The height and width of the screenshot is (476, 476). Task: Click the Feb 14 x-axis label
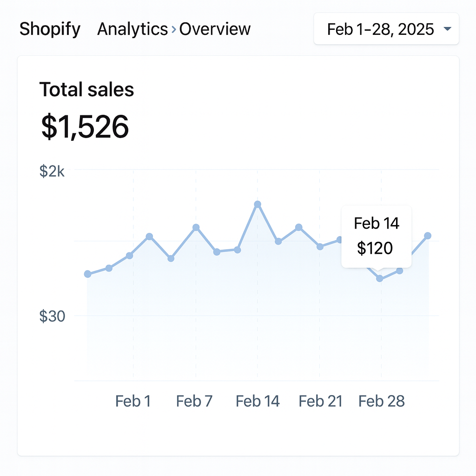[x=258, y=401]
